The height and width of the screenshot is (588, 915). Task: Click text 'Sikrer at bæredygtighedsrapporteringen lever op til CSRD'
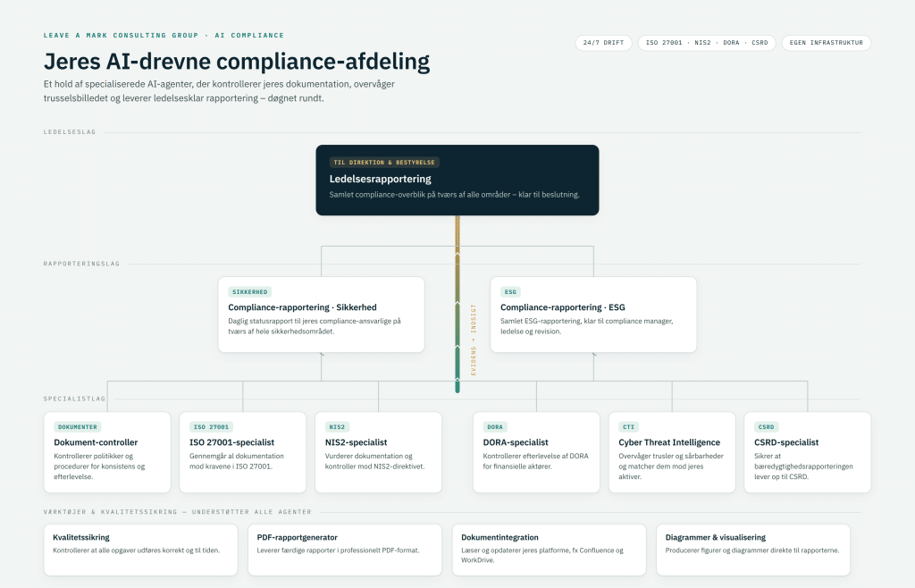(803, 466)
